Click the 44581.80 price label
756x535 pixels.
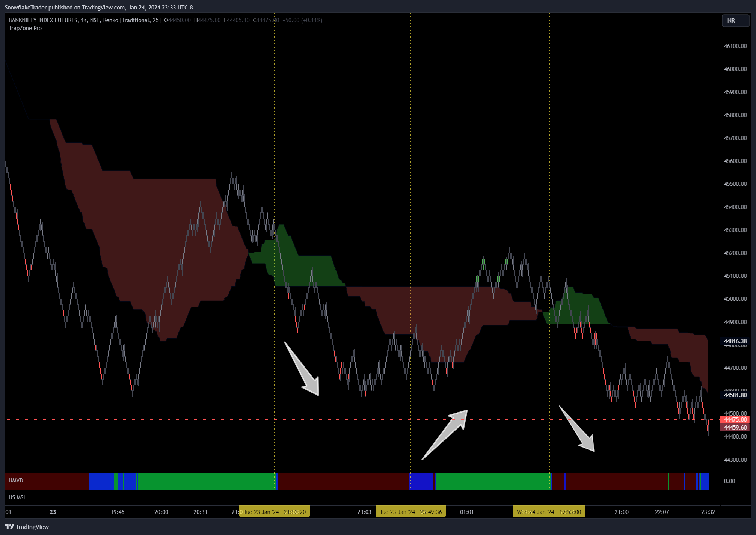(x=735, y=395)
